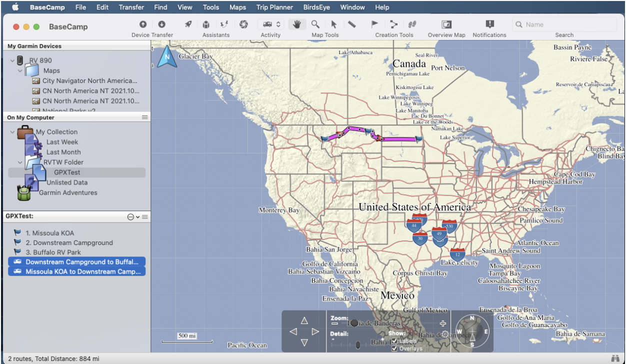
Task: Open the Garmin Adventures backpack assistant icon
Action: click(x=206, y=24)
